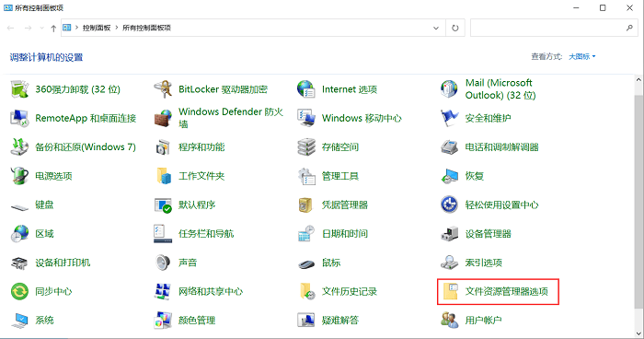The width and height of the screenshot is (644, 339).
Task: Click the search magnifier icon
Action: coord(629,28)
